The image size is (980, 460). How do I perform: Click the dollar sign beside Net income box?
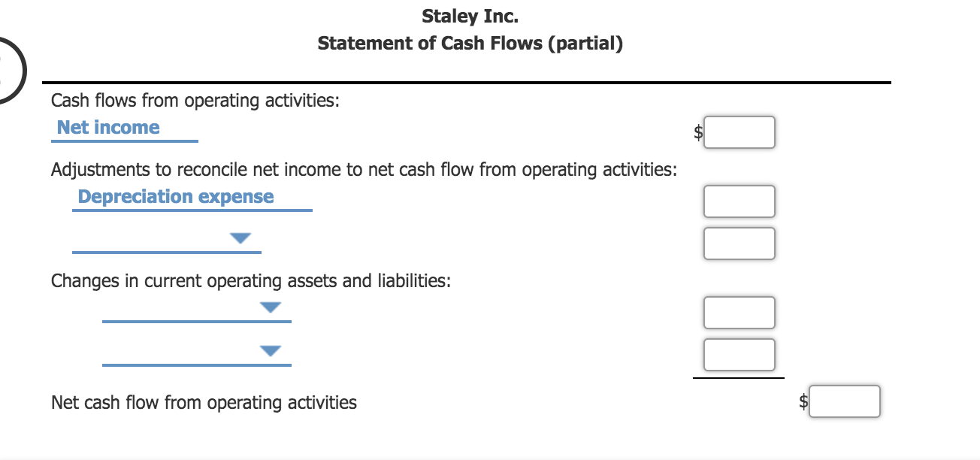point(697,132)
